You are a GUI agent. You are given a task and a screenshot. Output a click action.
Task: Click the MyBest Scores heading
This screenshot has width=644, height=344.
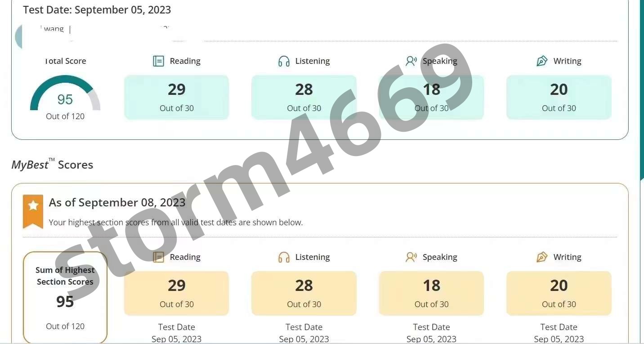(52, 165)
